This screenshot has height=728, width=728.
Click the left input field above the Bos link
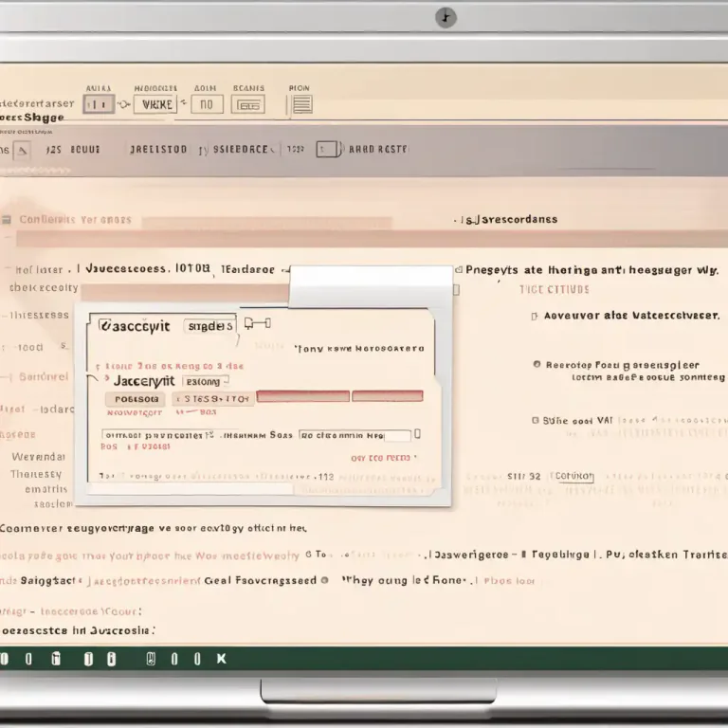coord(158,435)
